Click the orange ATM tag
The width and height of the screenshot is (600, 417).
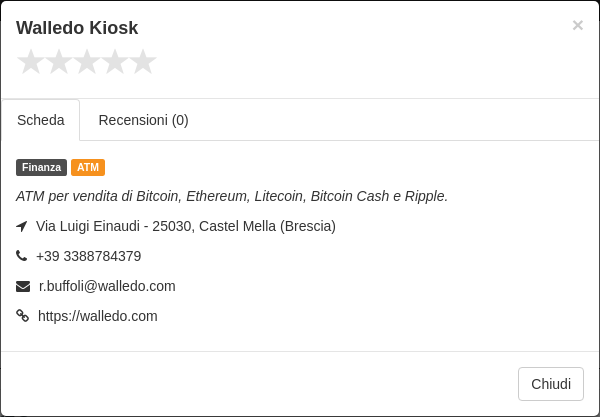(x=88, y=168)
